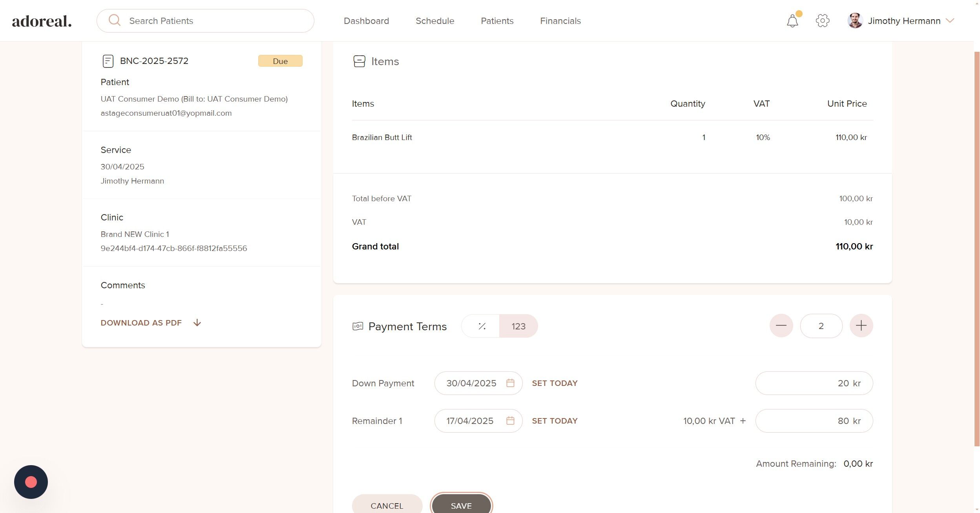Viewport: 980px width, 513px height.
Task: Decrease number of payment installments
Action: pos(781,326)
